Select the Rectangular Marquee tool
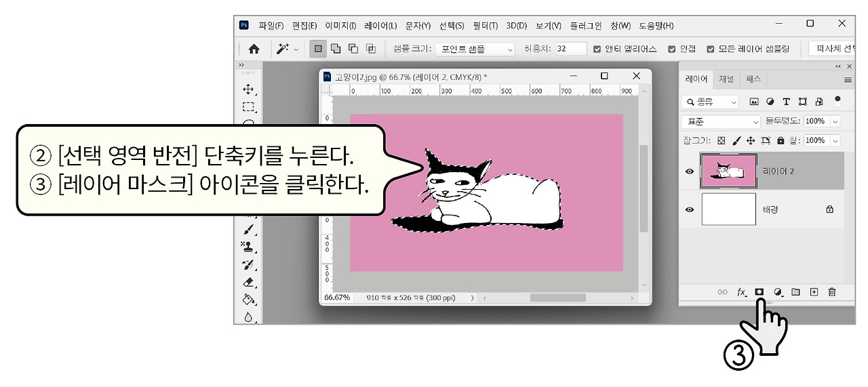The height and width of the screenshot is (387, 868). 248,106
